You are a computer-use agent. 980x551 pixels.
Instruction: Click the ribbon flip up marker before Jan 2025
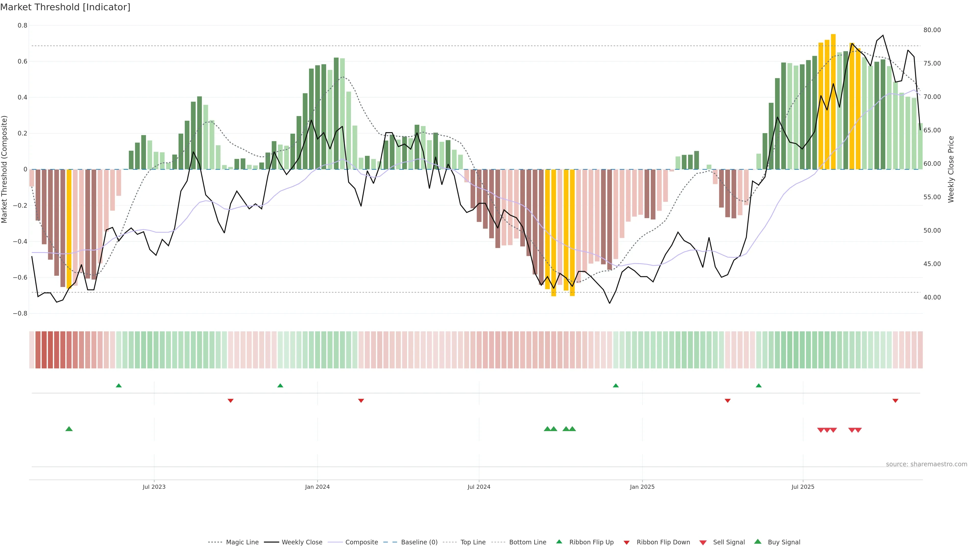[x=616, y=386]
